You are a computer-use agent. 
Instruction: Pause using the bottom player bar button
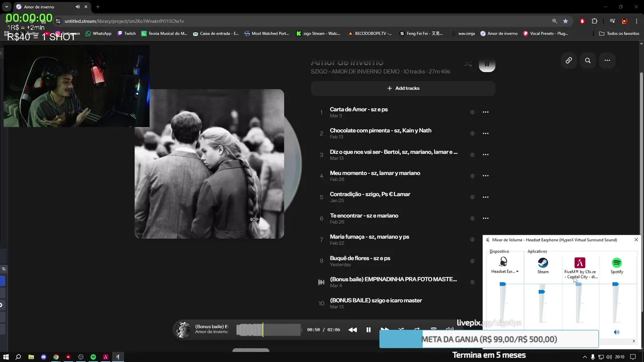(x=368, y=330)
